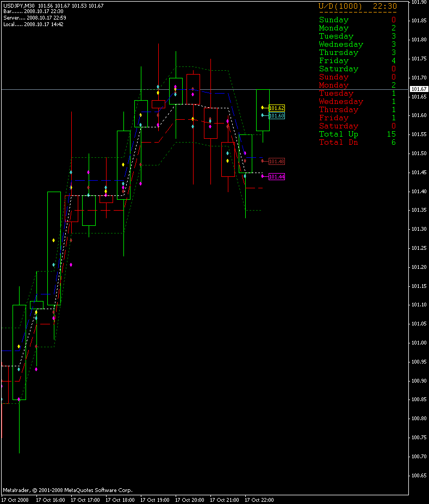The width and height of the screenshot is (429, 504).
Task: Click the 17 Oct 18:00 time axis label
Action: (120, 500)
